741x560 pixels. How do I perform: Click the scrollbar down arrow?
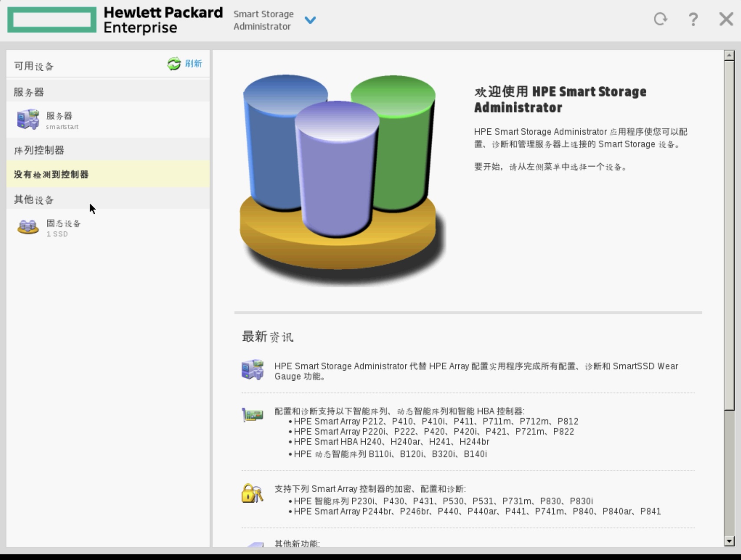point(729,541)
